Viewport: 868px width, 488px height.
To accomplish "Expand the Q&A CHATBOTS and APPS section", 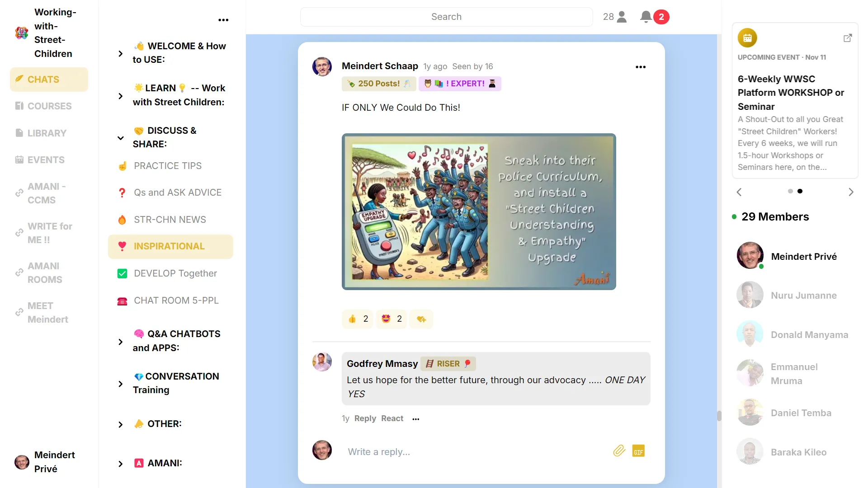I will [120, 342].
